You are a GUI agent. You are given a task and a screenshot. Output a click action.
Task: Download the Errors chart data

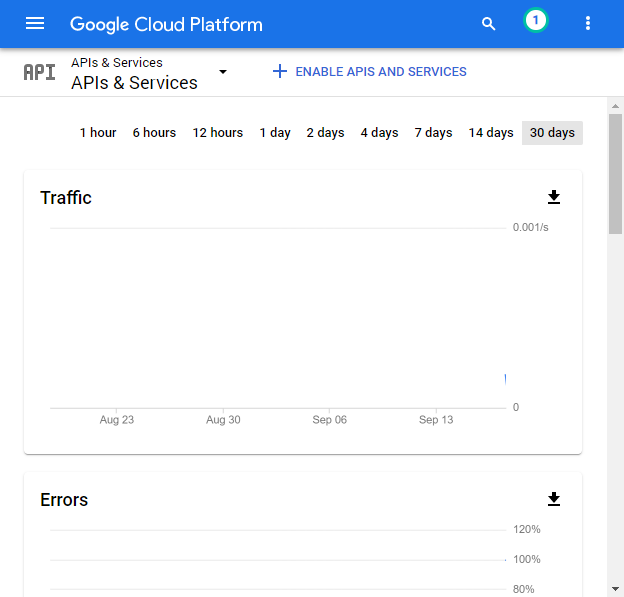[x=554, y=499]
